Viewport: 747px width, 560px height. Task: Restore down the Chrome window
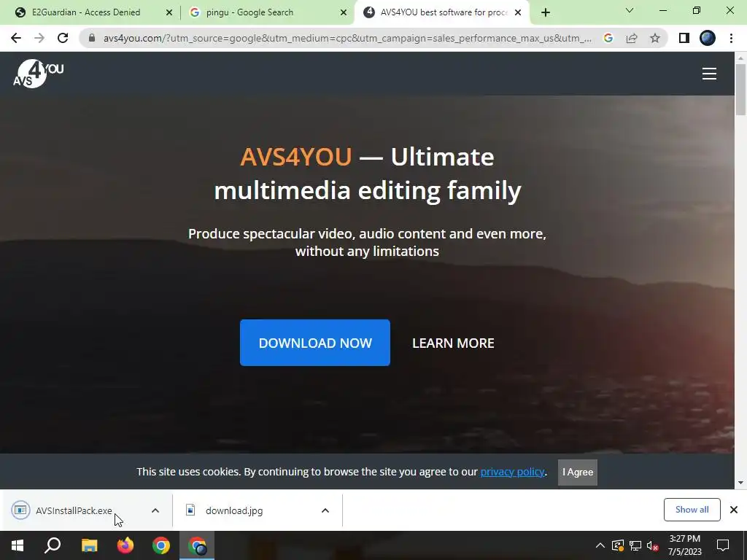click(697, 10)
